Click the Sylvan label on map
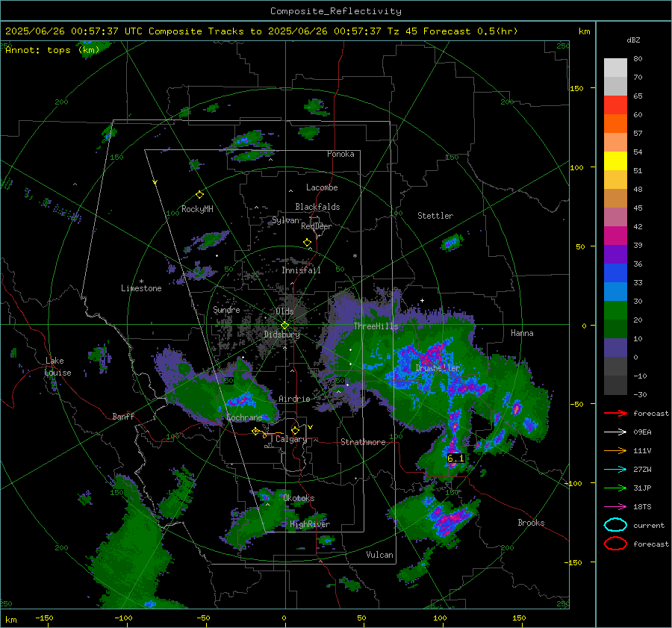This screenshot has width=672, height=628. coord(285,220)
